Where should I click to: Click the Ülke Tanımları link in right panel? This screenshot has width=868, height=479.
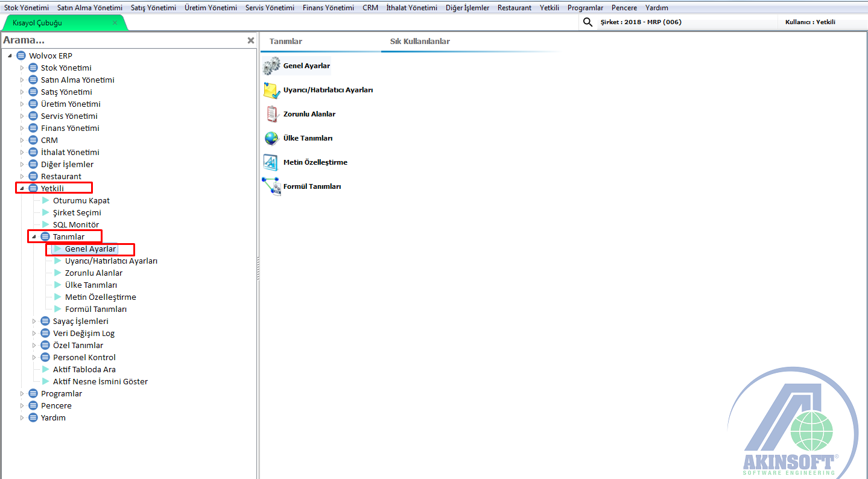[x=308, y=138]
